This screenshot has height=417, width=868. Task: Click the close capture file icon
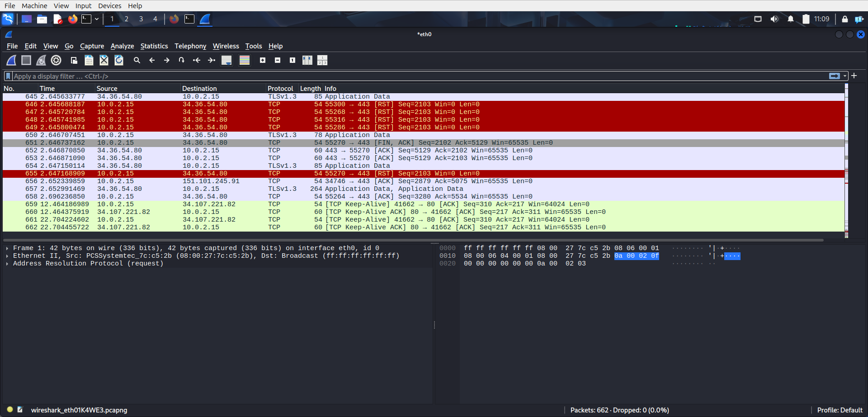104,60
